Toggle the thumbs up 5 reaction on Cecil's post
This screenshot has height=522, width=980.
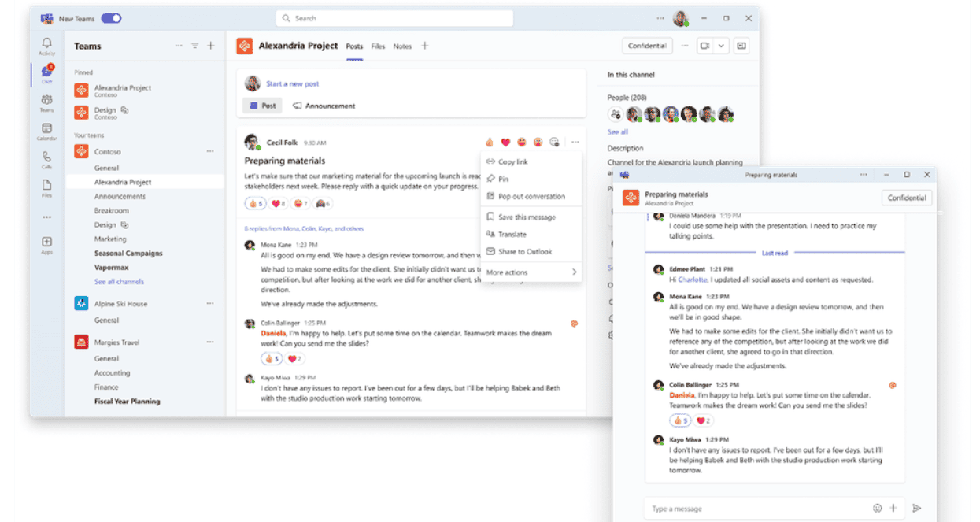pyautogui.click(x=256, y=204)
